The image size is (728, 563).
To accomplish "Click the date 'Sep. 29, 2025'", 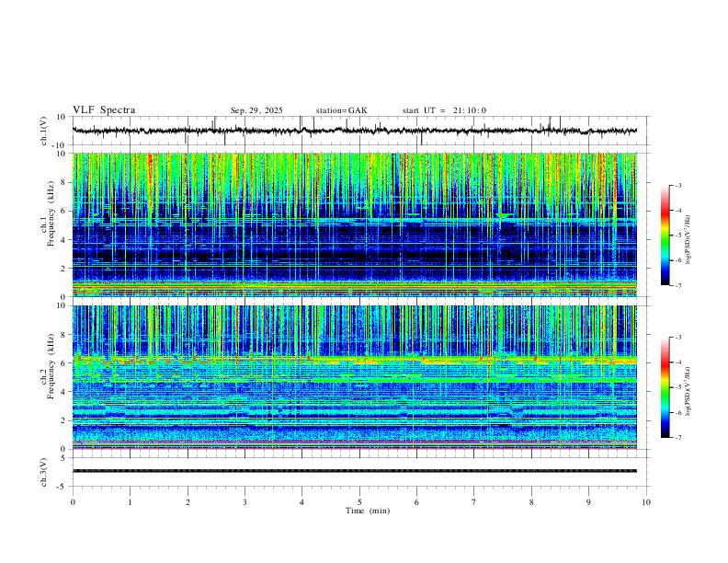I will tap(256, 110).
